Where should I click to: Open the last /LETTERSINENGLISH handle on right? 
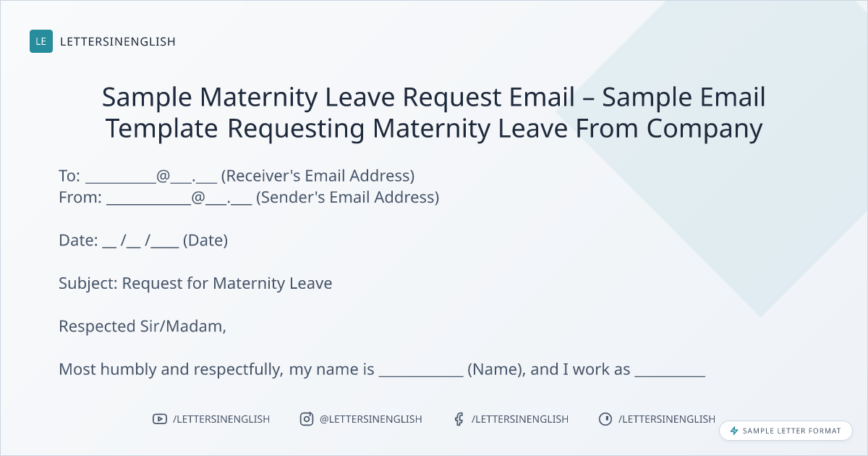(667, 419)
